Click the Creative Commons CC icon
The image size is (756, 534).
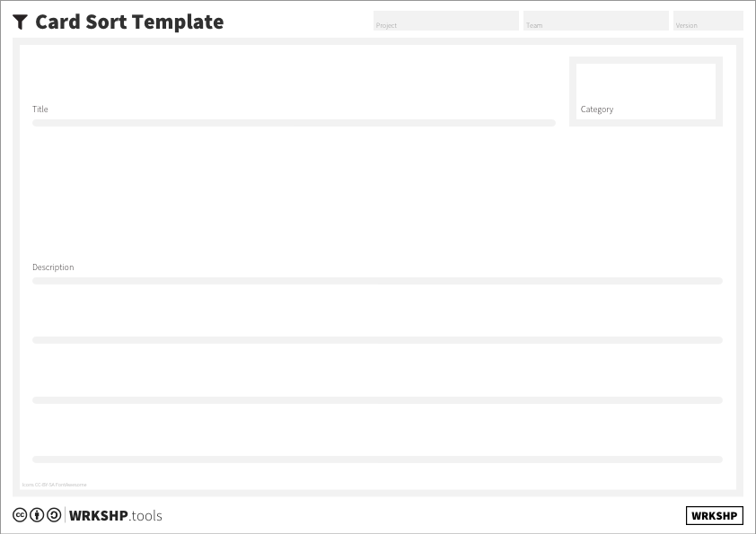pos(19,515)
